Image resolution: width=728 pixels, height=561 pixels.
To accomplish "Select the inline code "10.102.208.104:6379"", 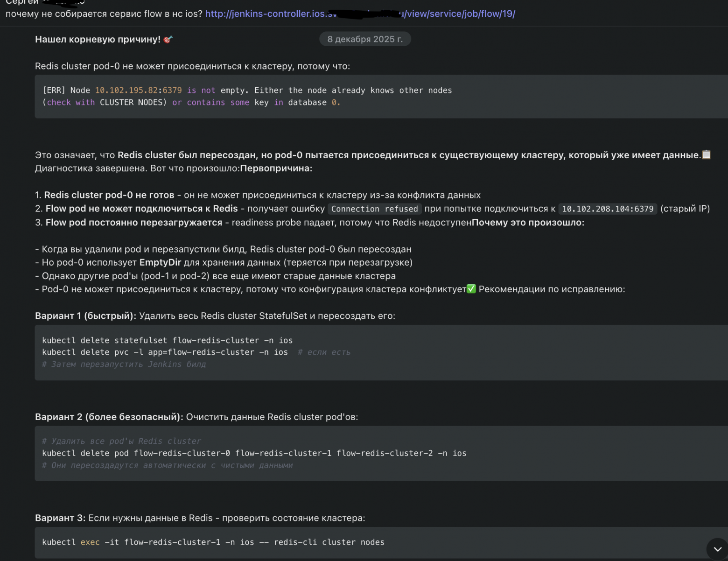I will tap(607, 209).
